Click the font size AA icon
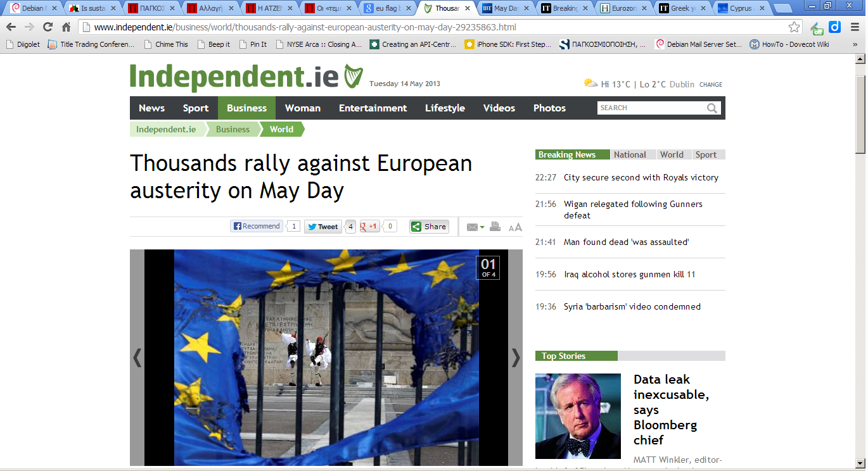868x471 pixels. 515,227
